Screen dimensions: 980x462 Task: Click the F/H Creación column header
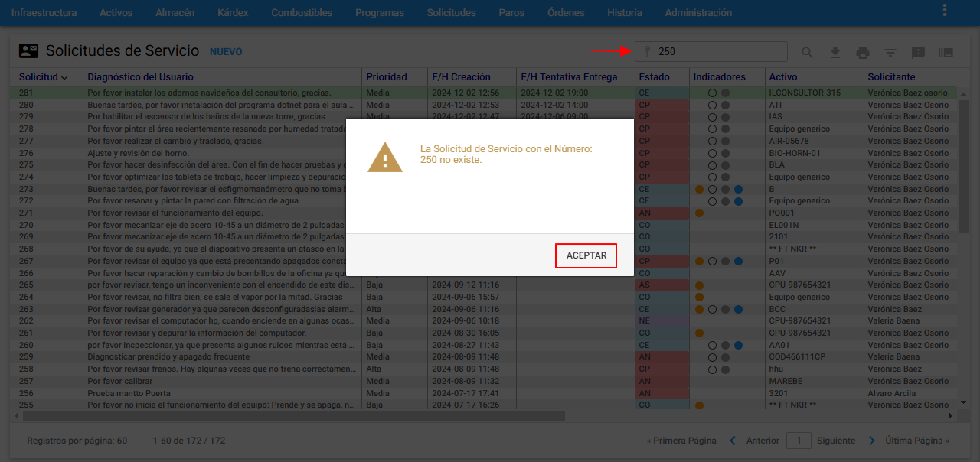(x=461, y=77)
